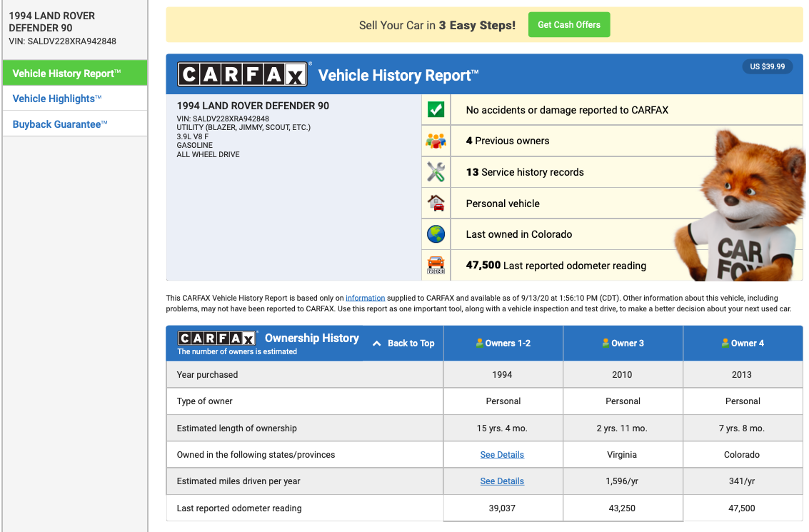Click the '1994 LAND ROVER DEFENDER 90' sidebar title
The width and height of the screenshot is (809, 532).
(x=51, y=21)
